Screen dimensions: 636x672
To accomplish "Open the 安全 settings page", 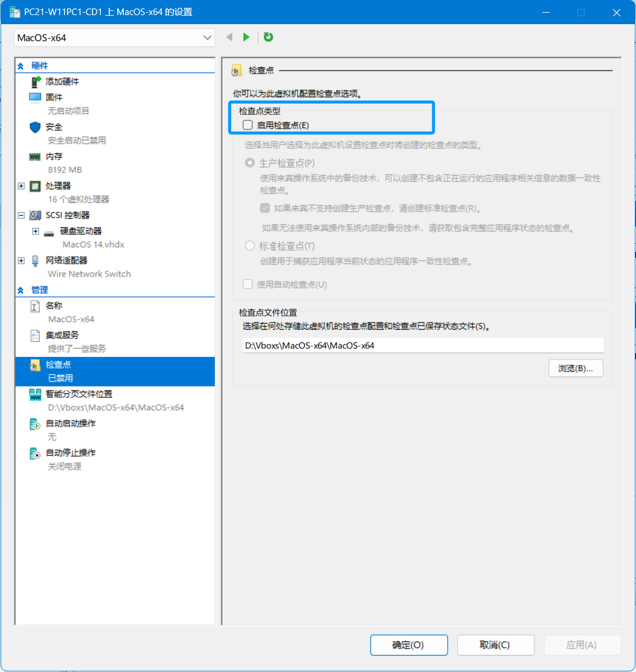I will coord(54,127).
